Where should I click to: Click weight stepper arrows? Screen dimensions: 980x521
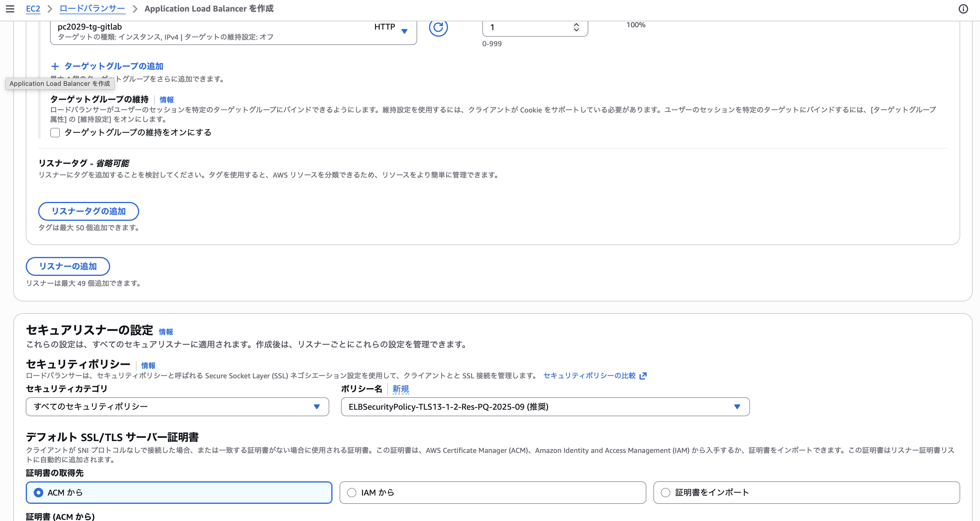click(576, 27)
